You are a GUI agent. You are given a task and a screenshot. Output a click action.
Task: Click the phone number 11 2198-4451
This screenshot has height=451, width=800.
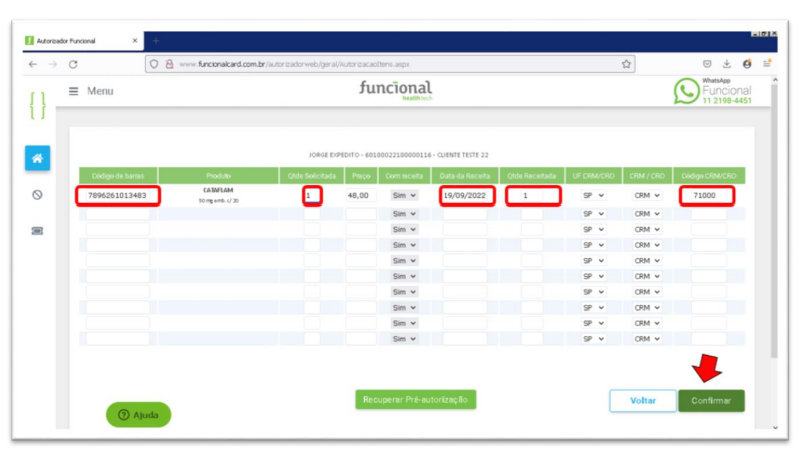727,101
